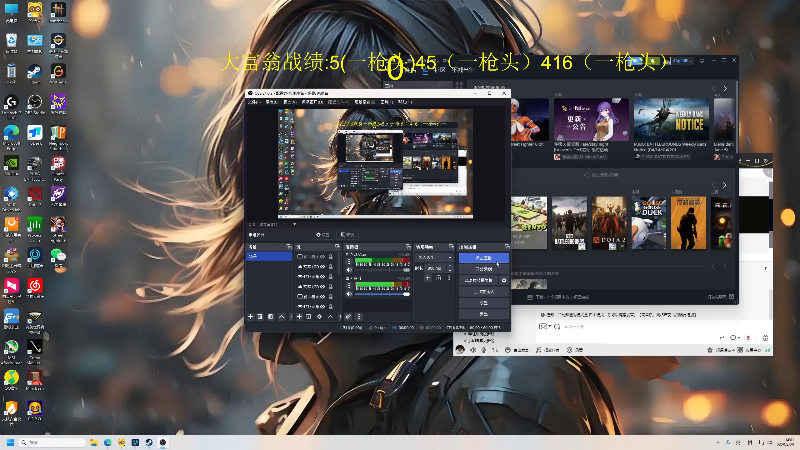Add a new source in OBS Sources panel
The width and height of the screenshot is (800, 450).
click(x=299, y=317)
